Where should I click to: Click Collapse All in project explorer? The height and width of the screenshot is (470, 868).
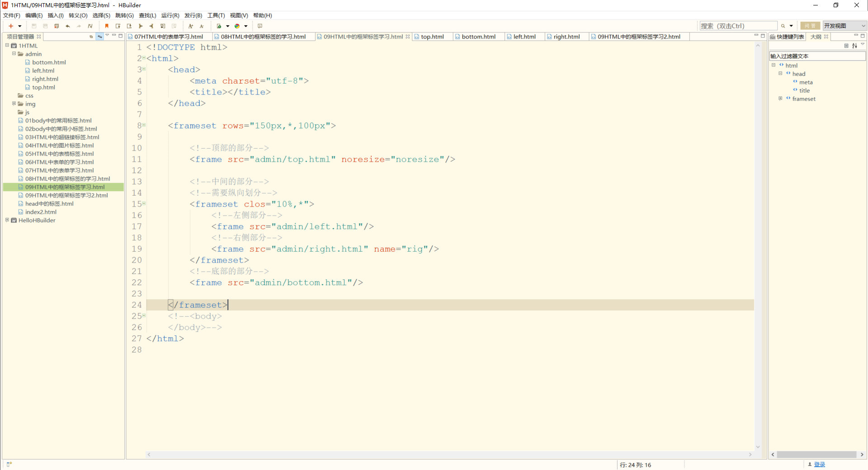point(91,37)
